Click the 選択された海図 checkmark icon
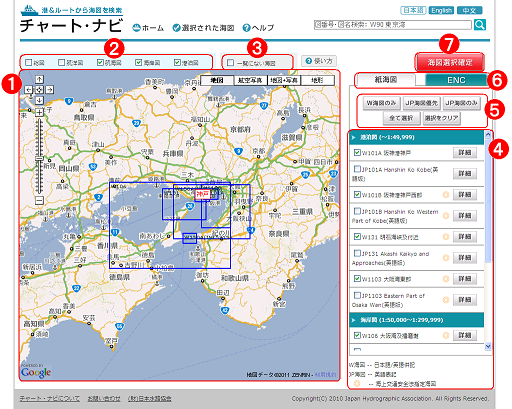This screenshot has width=512, height=409. tap(176, 28)
